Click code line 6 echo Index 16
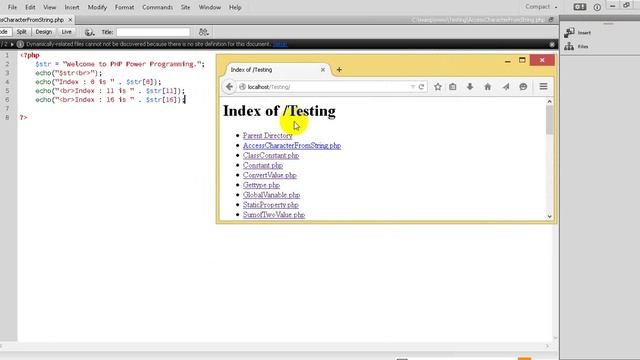The width and height of the screenshot is (640, 360). 110,100
